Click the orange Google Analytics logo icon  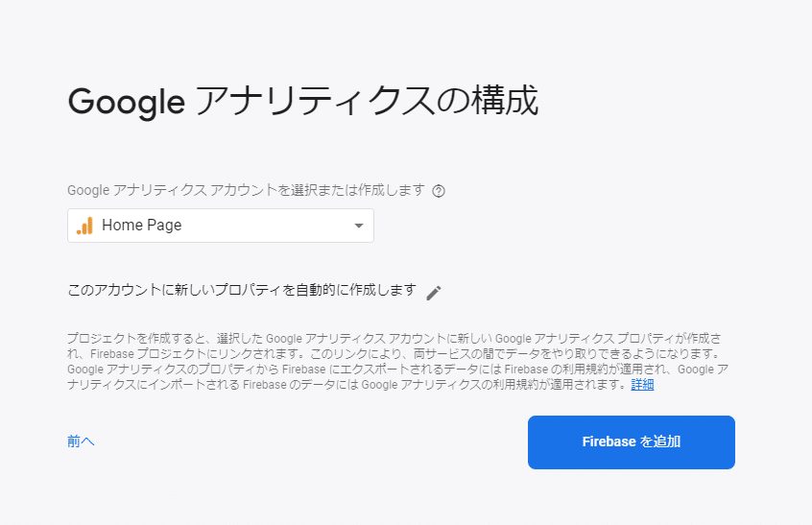click(84, 226)
